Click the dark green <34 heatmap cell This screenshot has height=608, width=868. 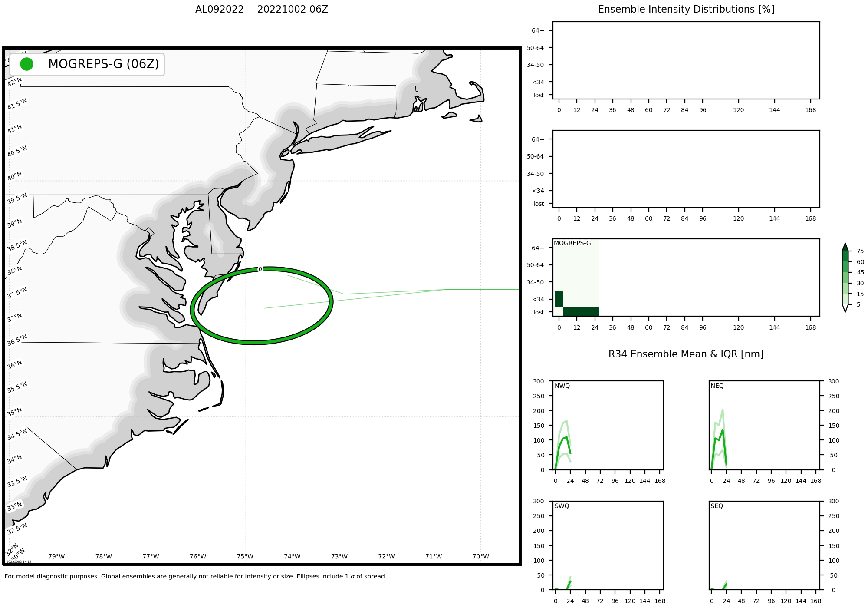coord(559,299)
